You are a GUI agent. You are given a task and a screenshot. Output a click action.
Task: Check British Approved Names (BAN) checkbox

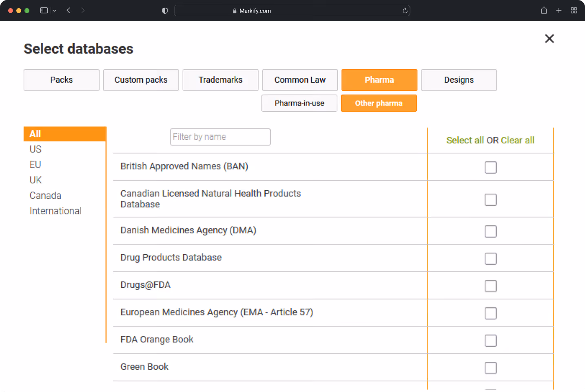(490, 167)
